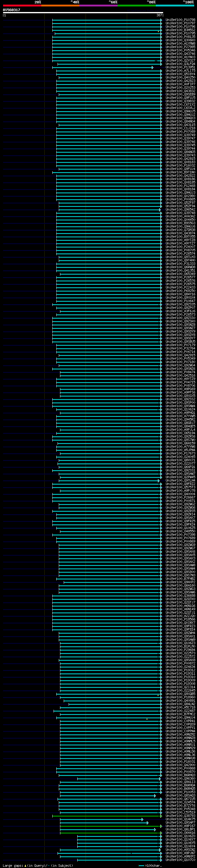Open hit UniRef100_P26574
This screenshot has width=197, height=868.
coord(180,253)
